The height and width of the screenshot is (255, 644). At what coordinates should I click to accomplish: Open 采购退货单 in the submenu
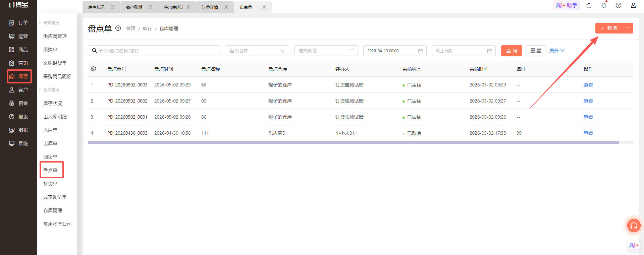tap(55, 63)
